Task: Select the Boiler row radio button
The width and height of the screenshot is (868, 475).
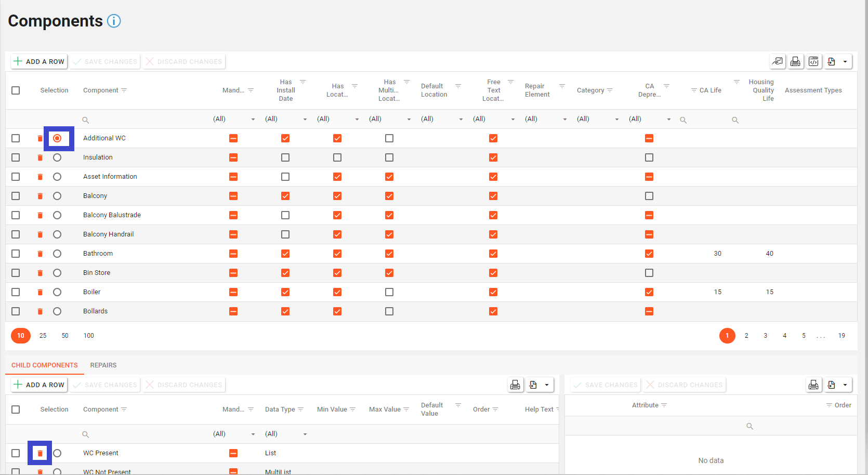Action: click(57, 292)
